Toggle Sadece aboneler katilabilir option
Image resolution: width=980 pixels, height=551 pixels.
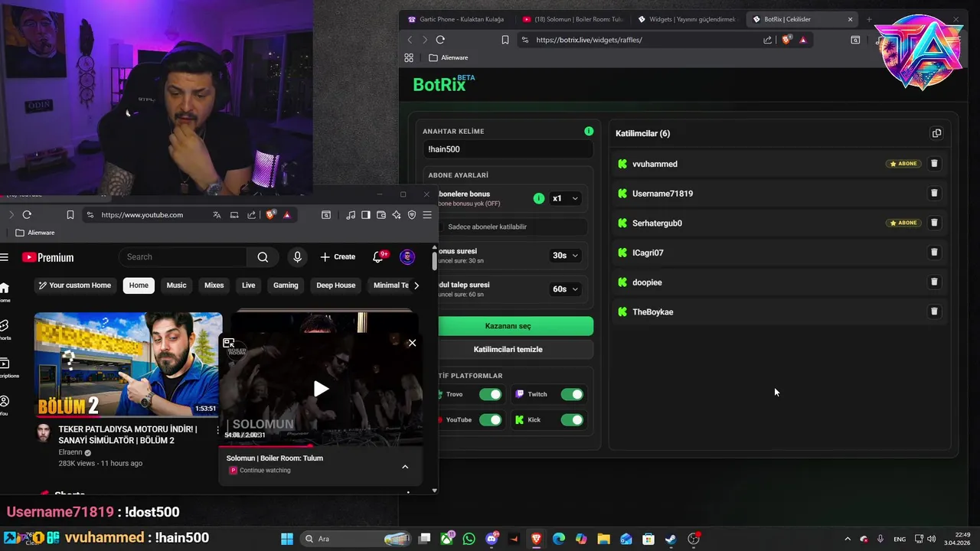(x=513, y=227)
